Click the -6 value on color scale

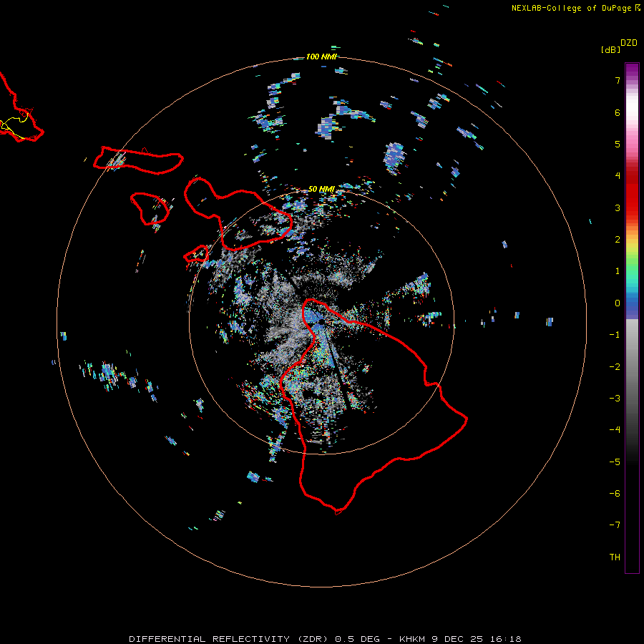pos(615,494)
